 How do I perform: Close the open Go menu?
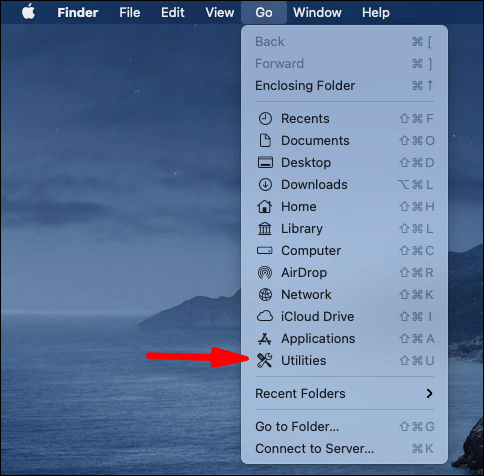coord(264,12)
